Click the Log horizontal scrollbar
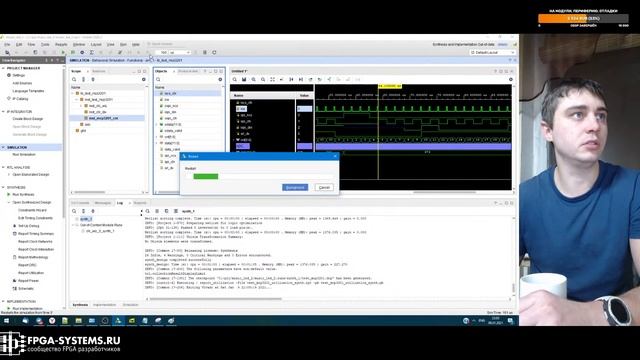The width and height of the screenshot is (640, 360). pos(216,299)
